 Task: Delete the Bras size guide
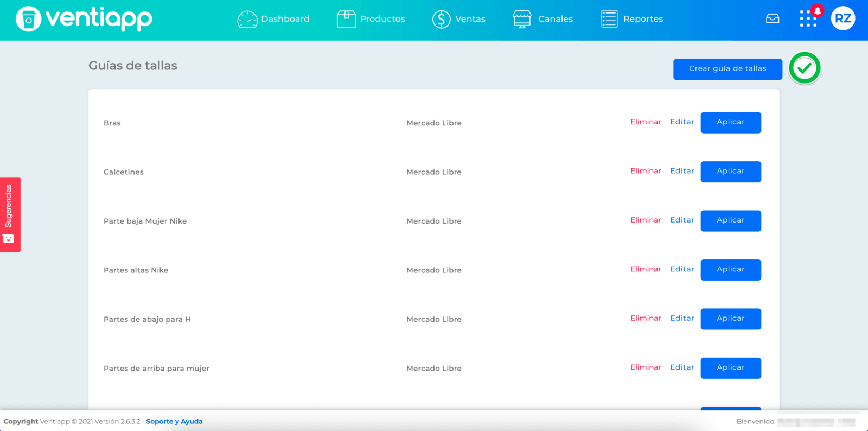coord(646,122)
